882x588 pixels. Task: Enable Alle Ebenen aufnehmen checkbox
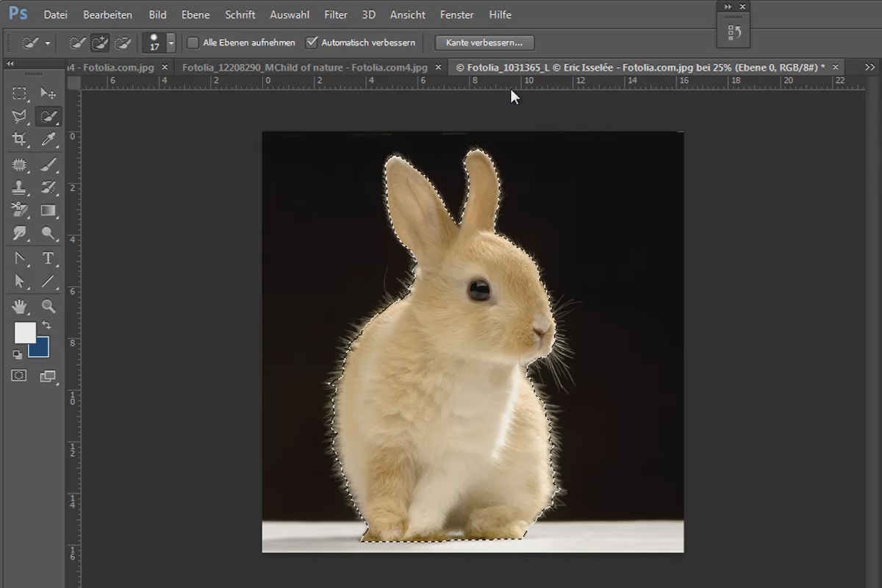pyautogui.click(x=193, y=43)
